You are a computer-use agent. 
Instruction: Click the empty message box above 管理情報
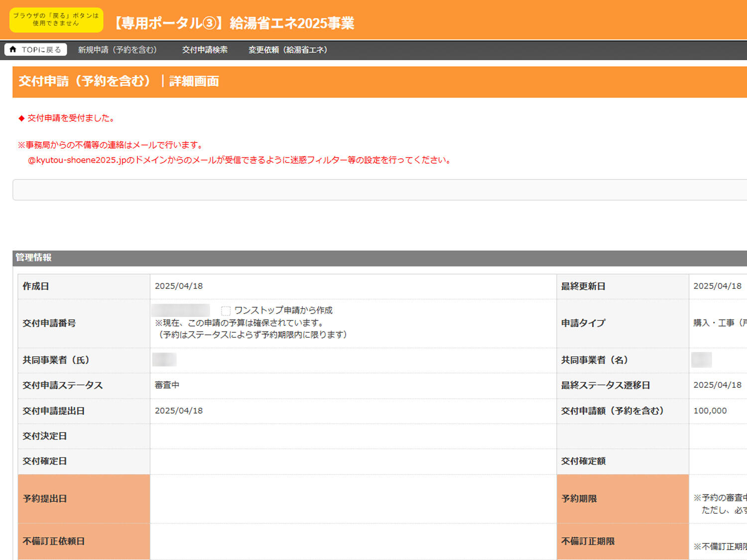point(378,190)
